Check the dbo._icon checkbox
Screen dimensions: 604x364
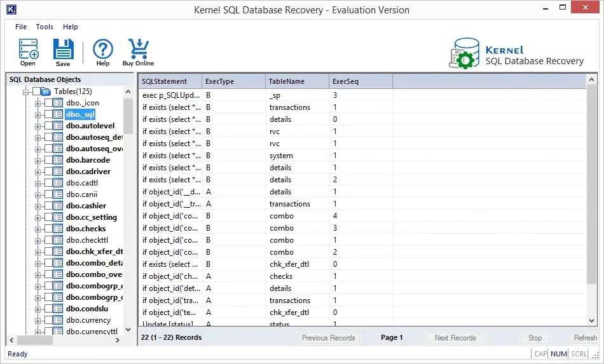click(48, 103)
